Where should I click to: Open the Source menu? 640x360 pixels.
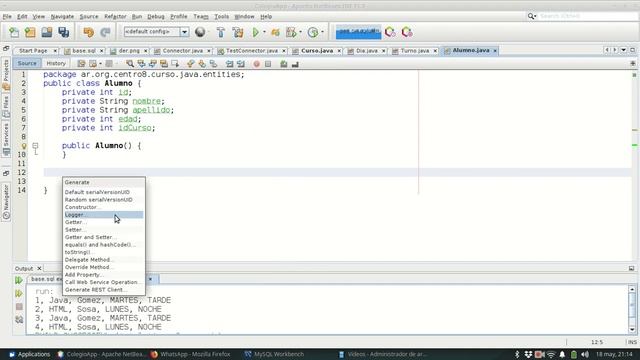tap(89, 16)
